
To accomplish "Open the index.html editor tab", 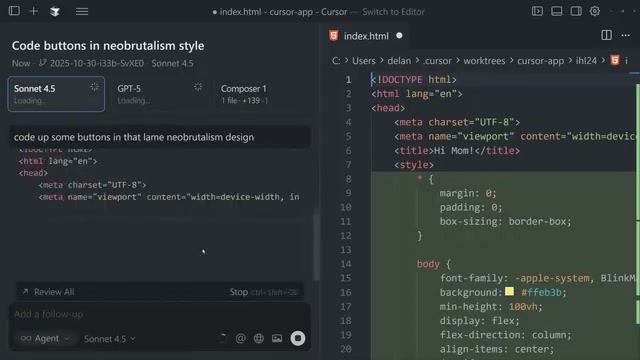I will 366,36.
